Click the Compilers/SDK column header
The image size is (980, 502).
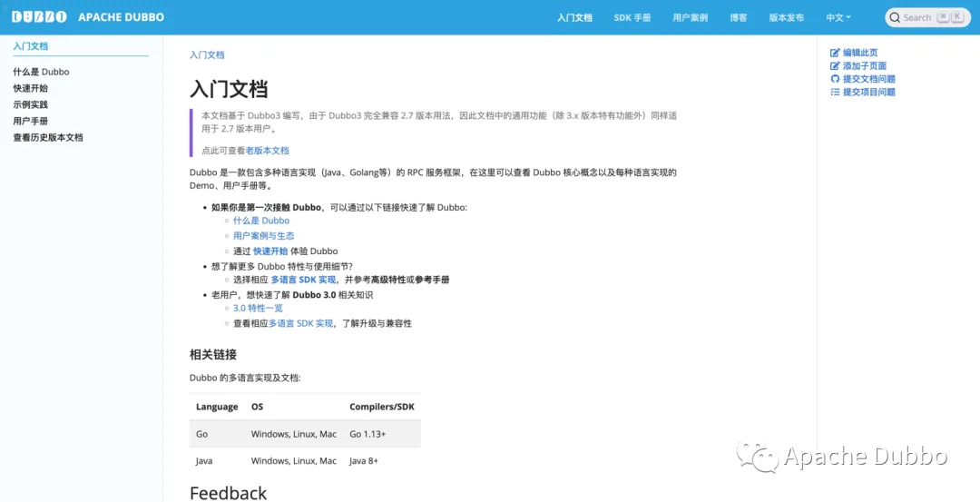382,407
